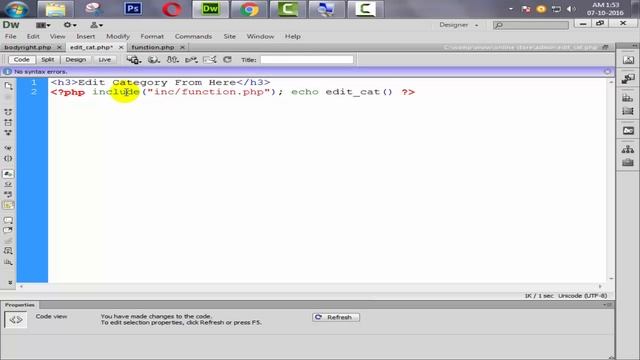Click the Open Documents icon in coding toolbar

8,86
